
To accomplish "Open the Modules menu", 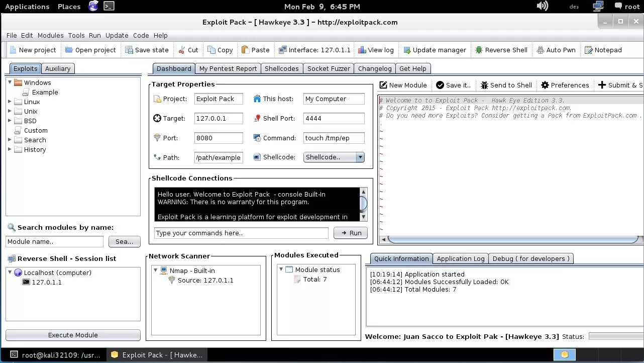I will (50, 35).
